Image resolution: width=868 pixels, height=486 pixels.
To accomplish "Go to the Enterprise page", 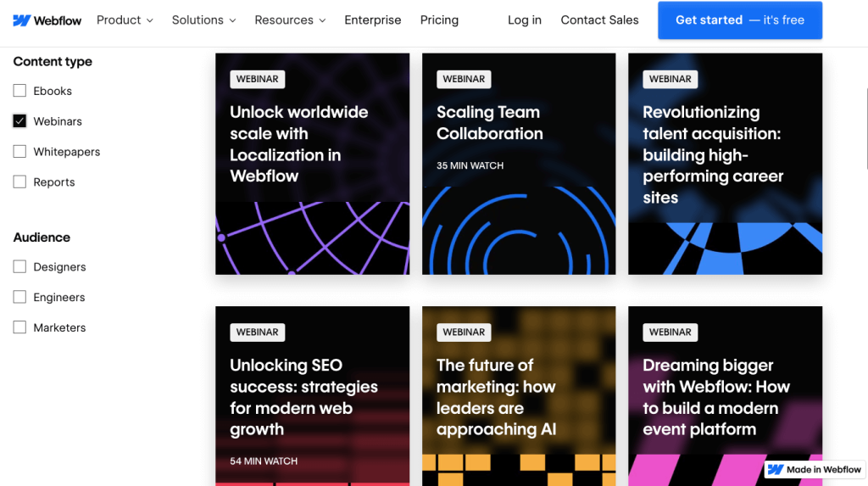I will [x=373, y=20].
